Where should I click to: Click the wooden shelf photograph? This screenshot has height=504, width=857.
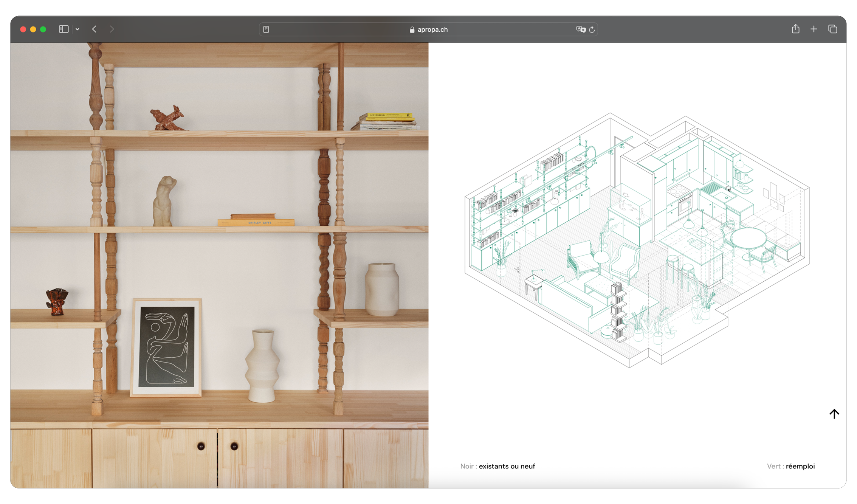[219, 265]
